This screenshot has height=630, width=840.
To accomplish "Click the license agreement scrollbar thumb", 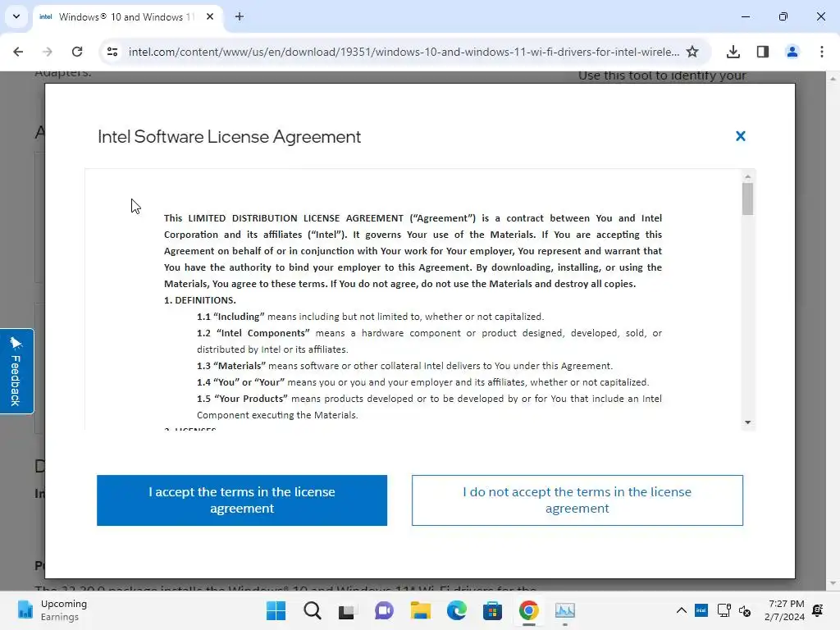I will [x=748, y=199].
